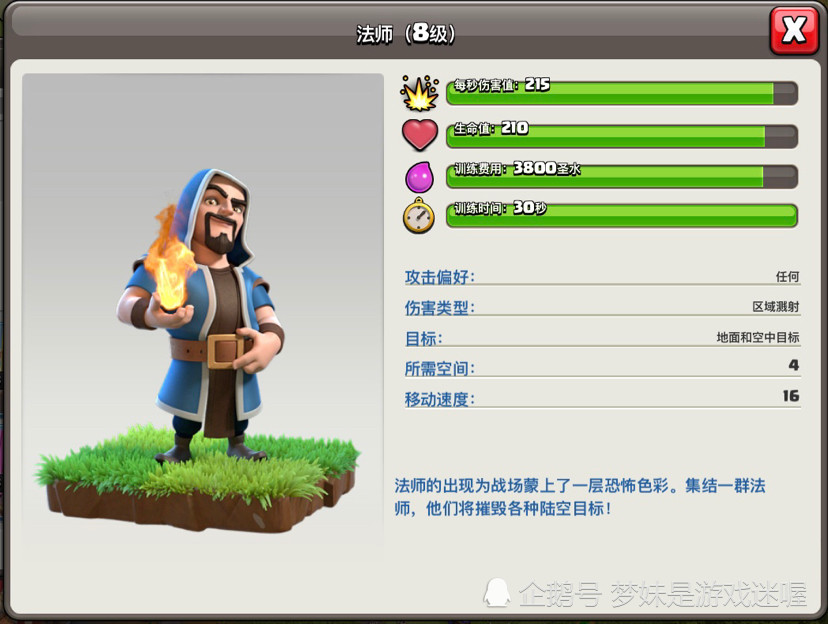Click the 每秒伤害值 215 progress bar
Viewport: 828px width, 624px height.
[622, 92]
